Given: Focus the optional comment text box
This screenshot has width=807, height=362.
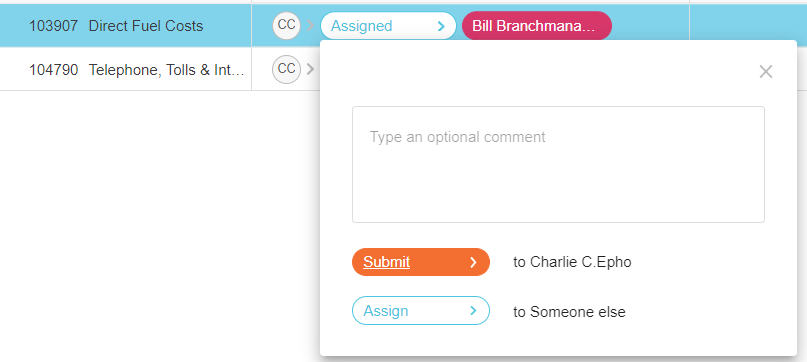Looking at the screenshot, I should 558,164.
